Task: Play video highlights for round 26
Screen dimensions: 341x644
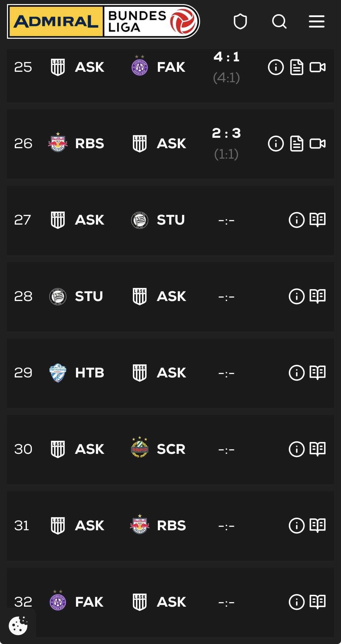Action: click(318, 144)
